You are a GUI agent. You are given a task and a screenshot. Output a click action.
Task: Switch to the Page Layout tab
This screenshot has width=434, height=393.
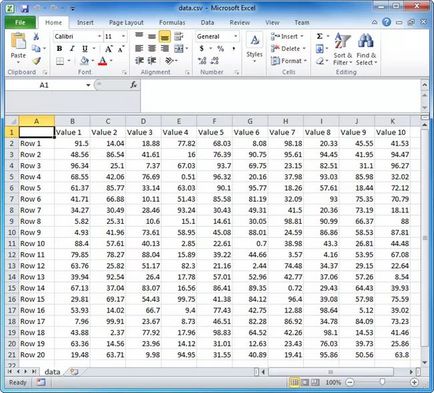(x=126, y=22)
